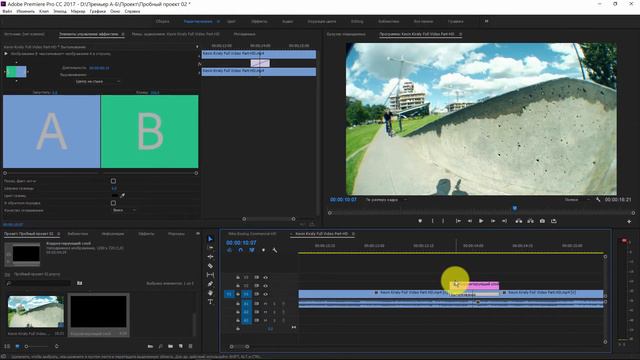Mute the A1 audio track

[x=265, y=304]
